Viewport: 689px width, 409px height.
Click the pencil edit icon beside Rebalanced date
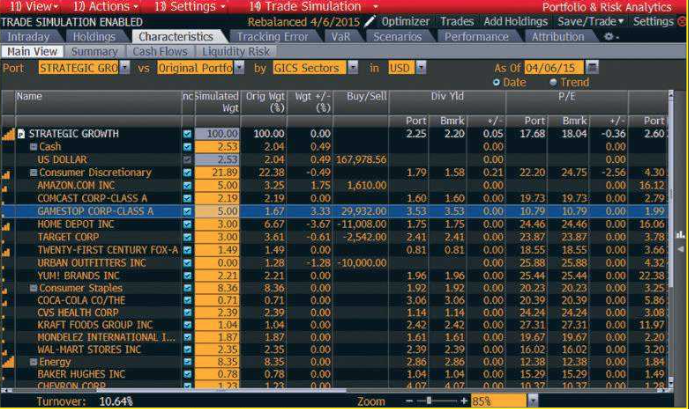(x=370, y=21)
